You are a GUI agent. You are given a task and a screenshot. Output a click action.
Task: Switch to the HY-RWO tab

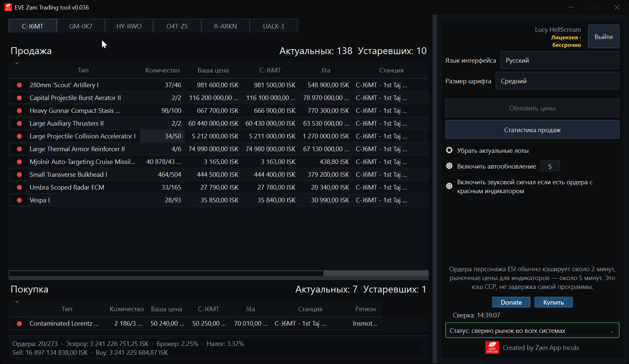click(129, 26)
